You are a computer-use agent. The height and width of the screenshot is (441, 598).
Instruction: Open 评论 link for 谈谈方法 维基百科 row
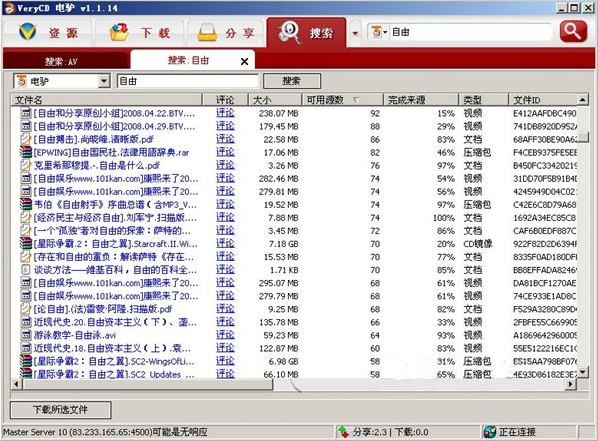[225, 270]
